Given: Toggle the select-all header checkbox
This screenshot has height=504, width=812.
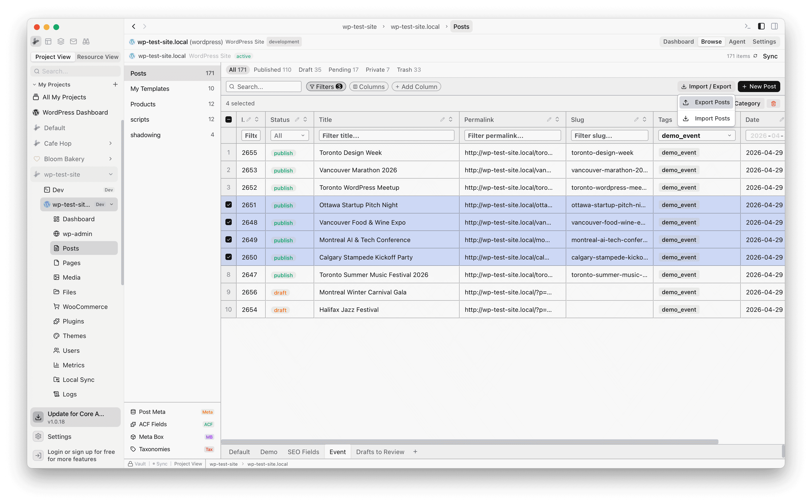Looking at the screenshot, I should [228, 119].
